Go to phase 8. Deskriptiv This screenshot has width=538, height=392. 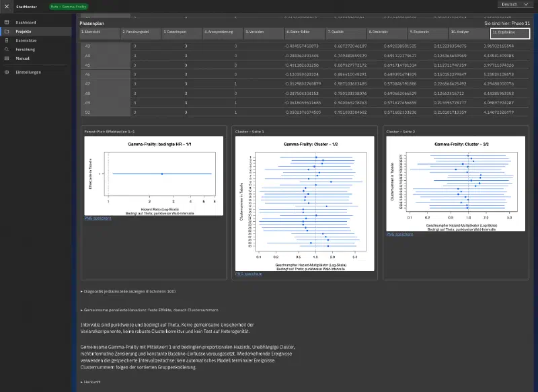click(387, 34)
